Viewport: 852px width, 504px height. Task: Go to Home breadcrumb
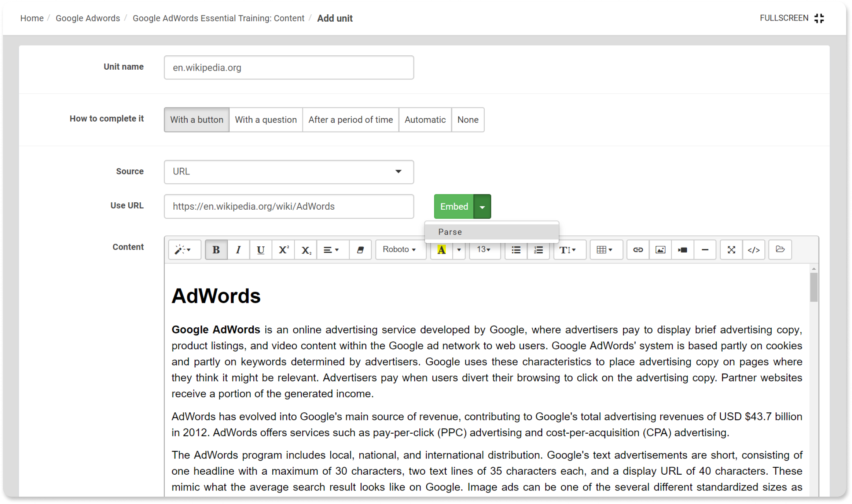click(x=32, y=18)
